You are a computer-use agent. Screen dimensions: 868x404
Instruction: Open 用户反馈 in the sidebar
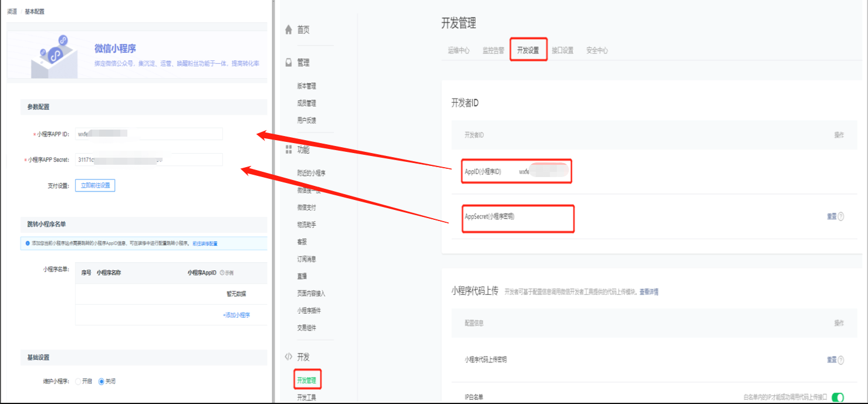pos(306,120)
